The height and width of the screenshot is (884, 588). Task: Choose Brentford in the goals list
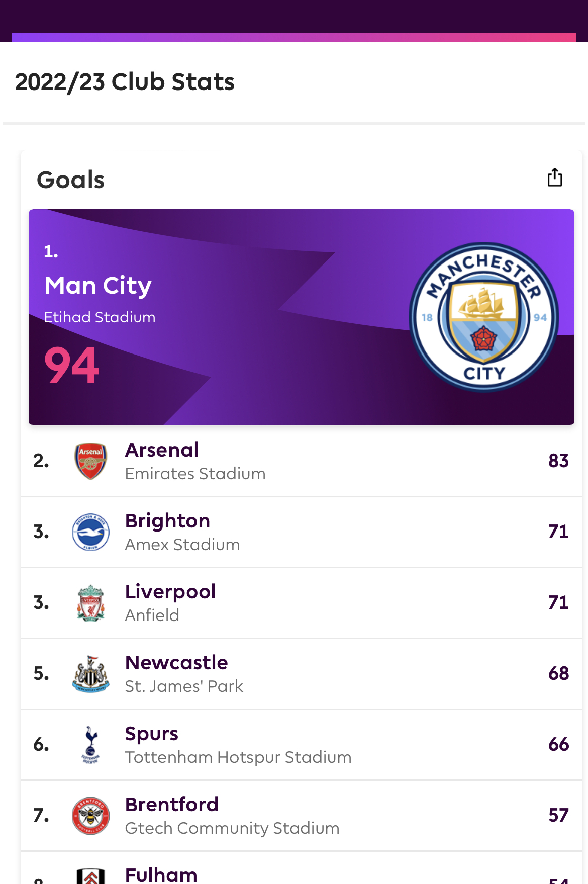pos(172,805)
